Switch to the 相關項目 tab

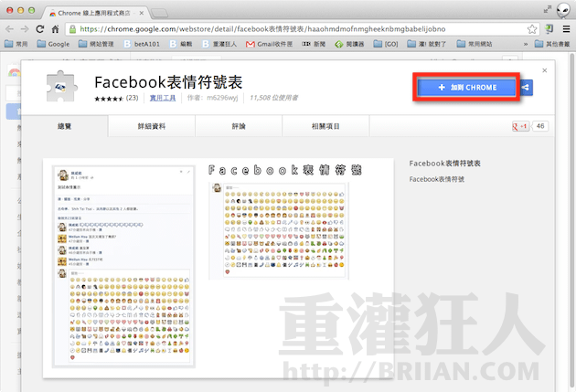point(325,126)
